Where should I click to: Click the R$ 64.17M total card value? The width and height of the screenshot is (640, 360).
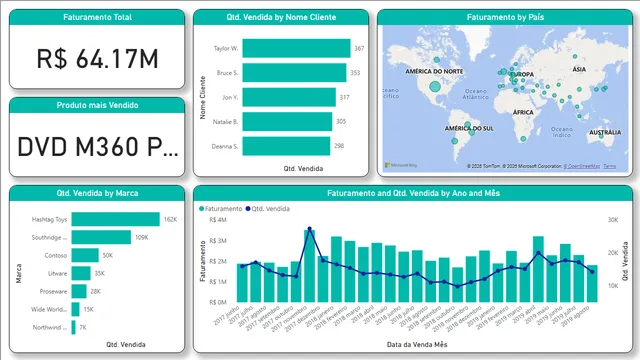[x=97, y=58]
